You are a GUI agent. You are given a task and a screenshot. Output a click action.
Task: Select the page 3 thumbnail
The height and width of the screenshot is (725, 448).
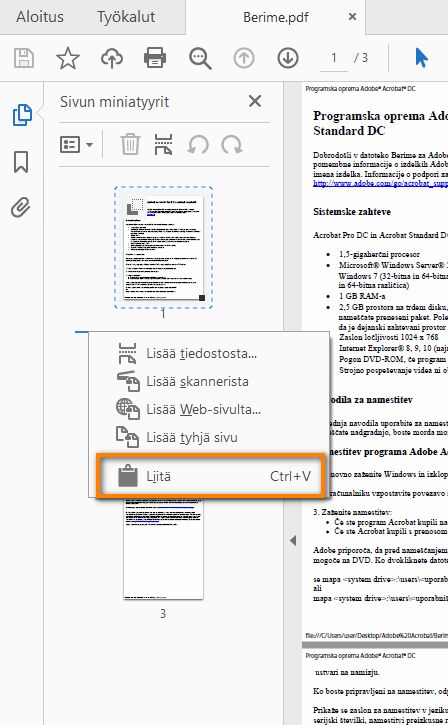tap(163, 548)
